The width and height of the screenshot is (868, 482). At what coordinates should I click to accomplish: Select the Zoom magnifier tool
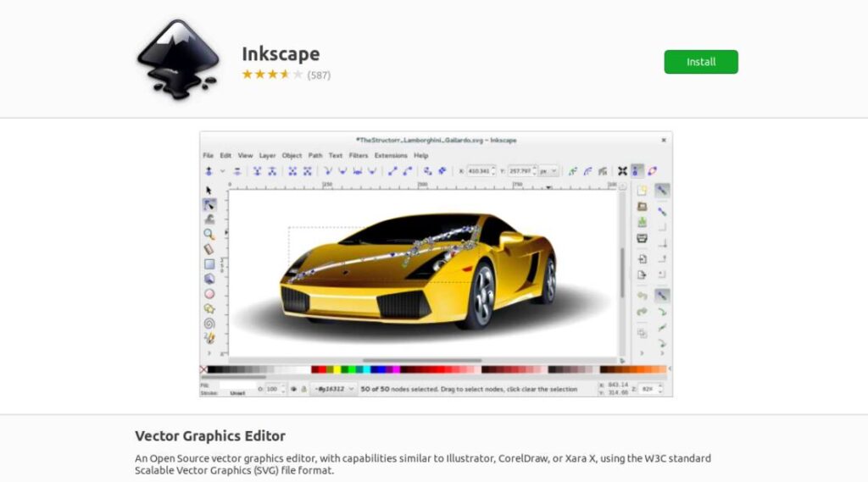pos(209,234)
